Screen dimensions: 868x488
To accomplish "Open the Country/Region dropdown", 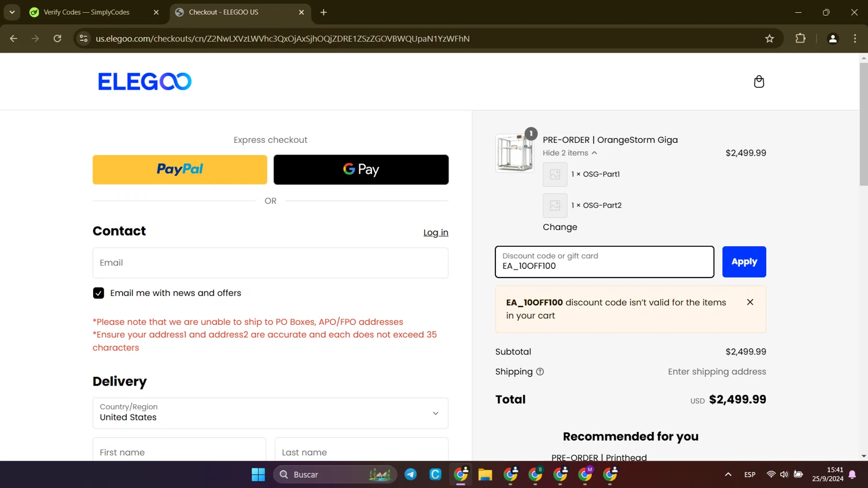I will tap(270, 413).
